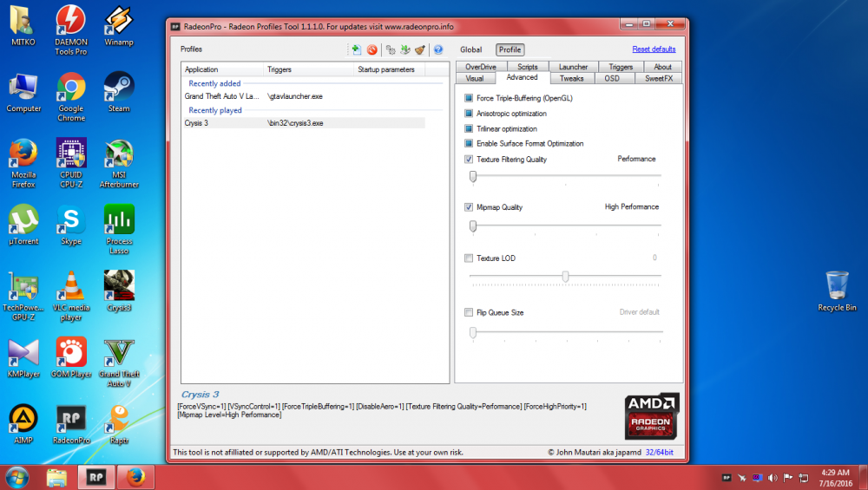Open the SweetFX tab
Viewport: 868px width, 490px height.
coord(659,79)
